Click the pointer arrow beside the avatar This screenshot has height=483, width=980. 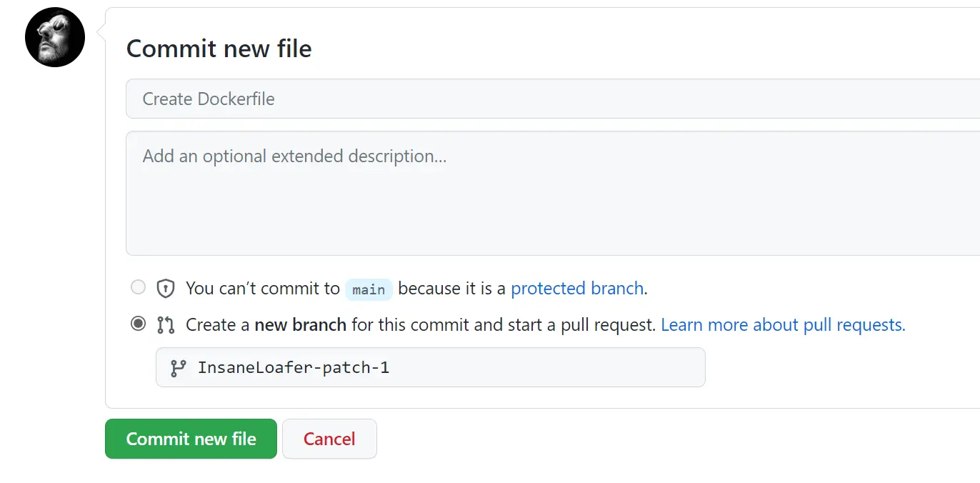101,32
